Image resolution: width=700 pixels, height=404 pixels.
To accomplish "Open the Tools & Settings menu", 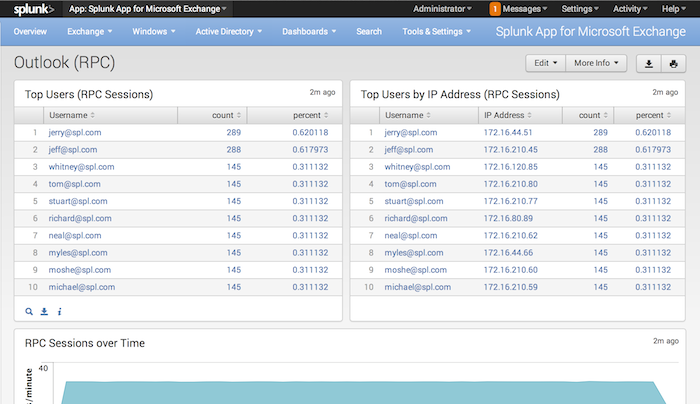I will coord(436,32).
